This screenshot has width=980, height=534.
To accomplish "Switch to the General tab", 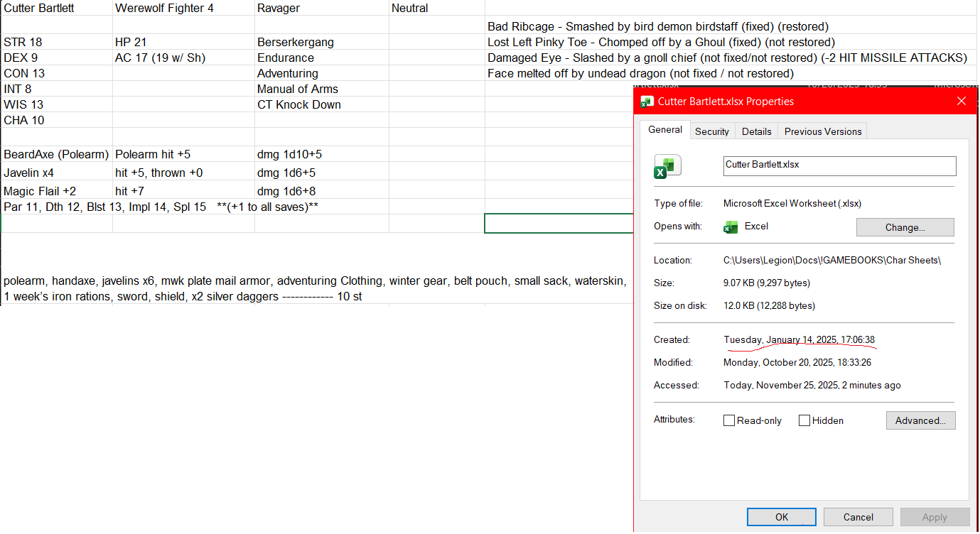I will (666, 130).
